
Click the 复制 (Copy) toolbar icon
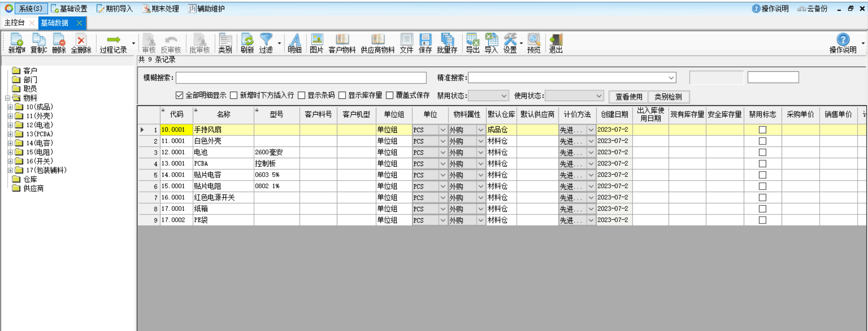point(38,43)
